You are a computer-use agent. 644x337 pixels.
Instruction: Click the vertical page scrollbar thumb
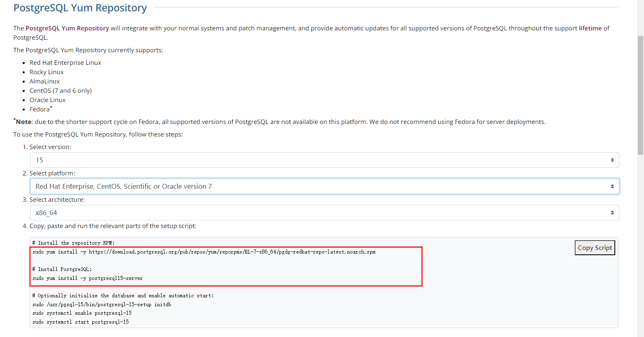[640, 95]
